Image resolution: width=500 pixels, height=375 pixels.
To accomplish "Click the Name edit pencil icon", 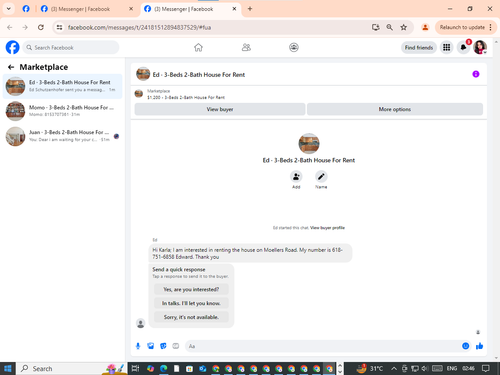I will 321,177.
